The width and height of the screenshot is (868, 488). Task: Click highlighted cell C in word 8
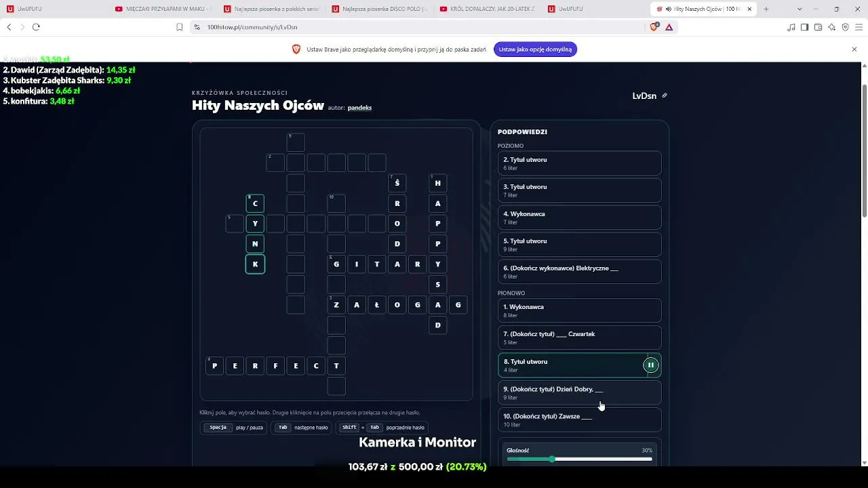(x=255, y=203)
